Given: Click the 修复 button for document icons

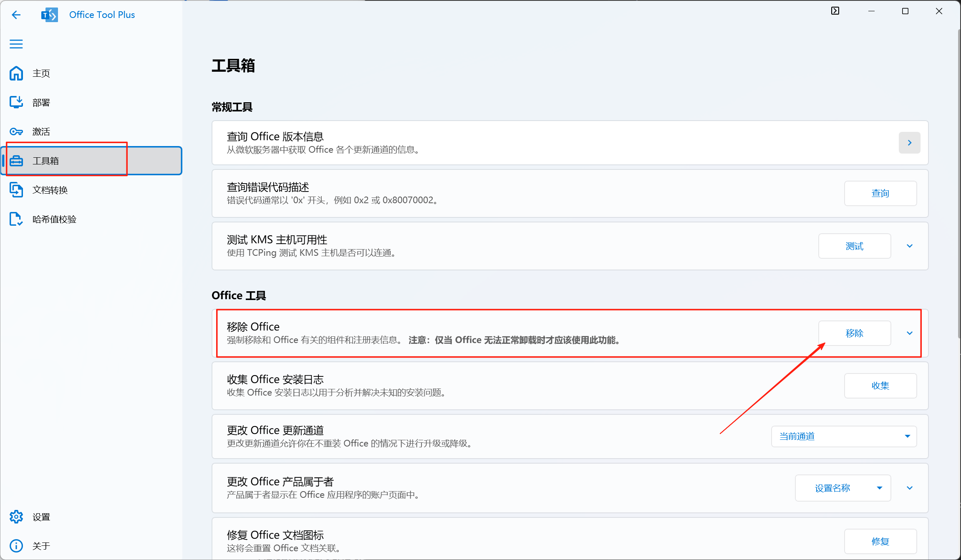Looking at the screenshot, I should coord(880,541).
